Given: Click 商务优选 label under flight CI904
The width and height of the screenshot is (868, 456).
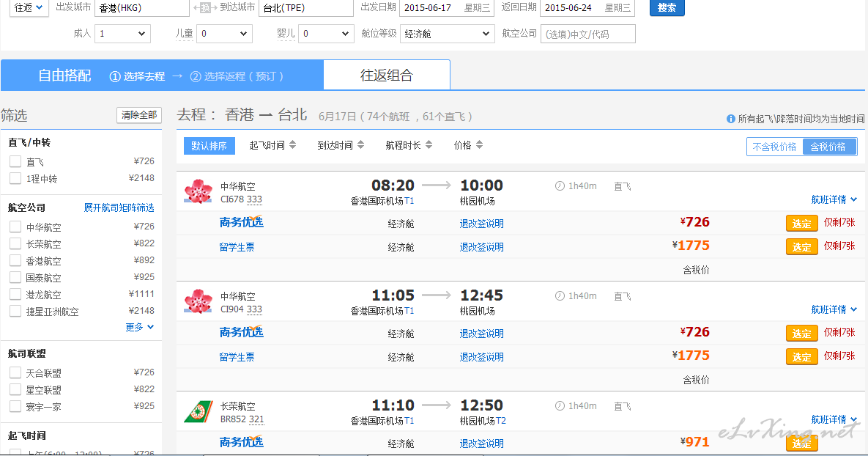Looking at the screenshot, I should pos(242,332).
